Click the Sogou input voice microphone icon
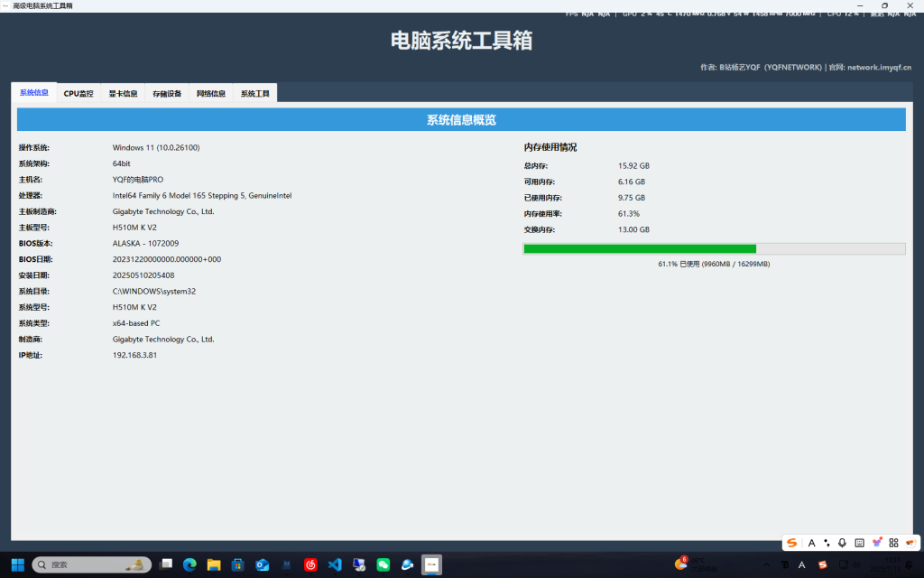The image size is (924, 578). (842, 543)
